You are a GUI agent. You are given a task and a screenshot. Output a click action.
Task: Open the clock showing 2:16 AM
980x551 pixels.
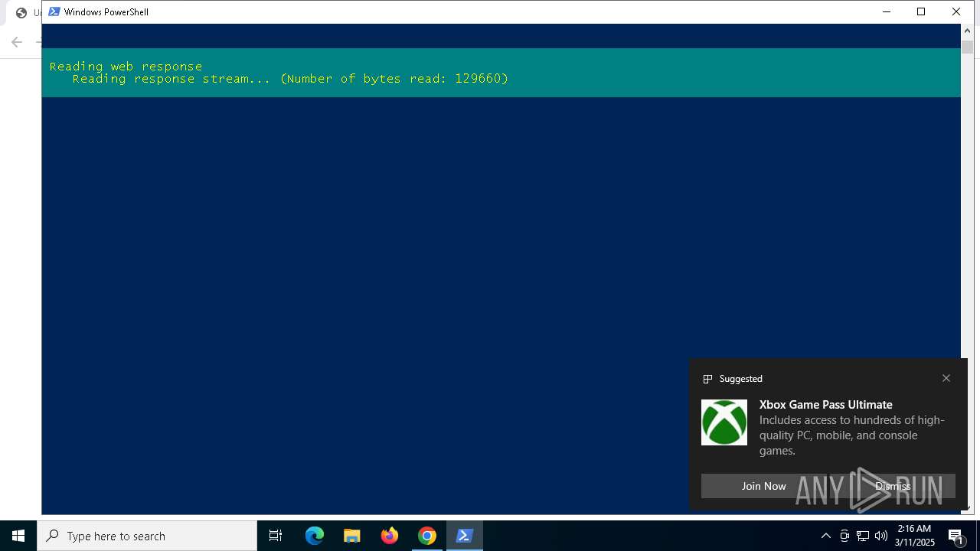coord(914,536)
